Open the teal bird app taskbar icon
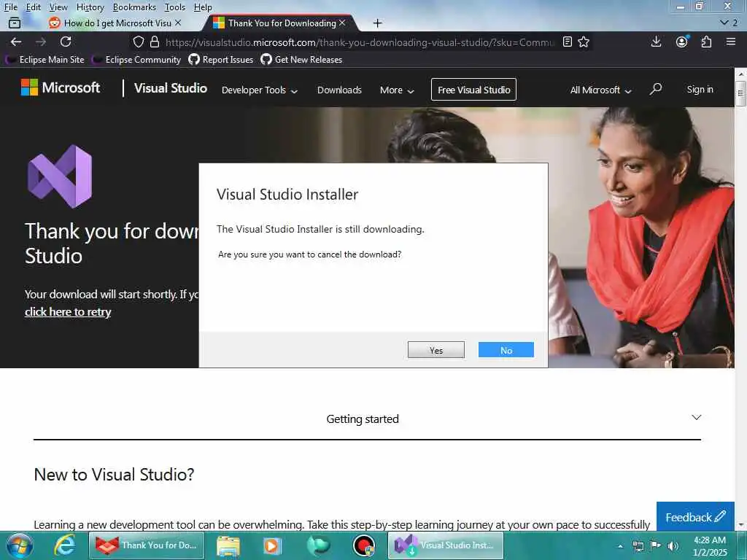Image resolution: width=747 pixels, height=560 pixels. coord(318,545)
